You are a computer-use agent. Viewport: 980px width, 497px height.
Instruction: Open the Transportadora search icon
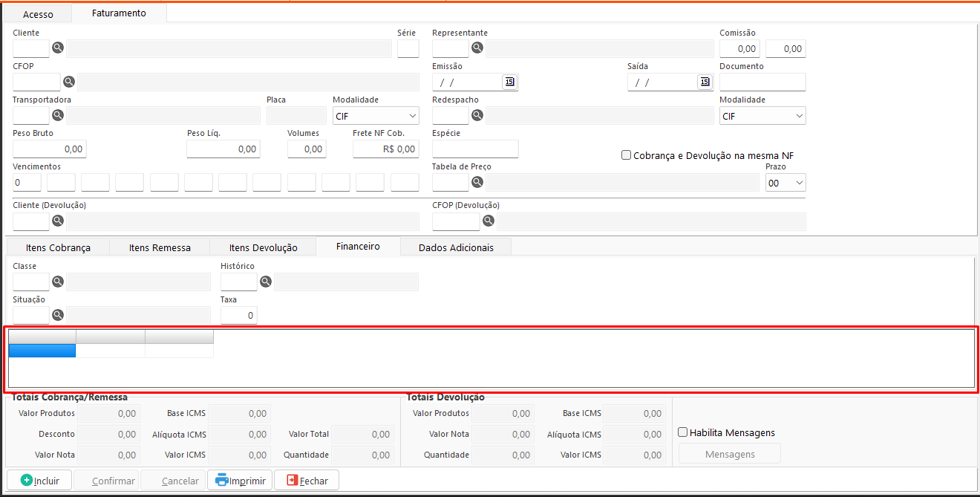(x=57, y=115)
